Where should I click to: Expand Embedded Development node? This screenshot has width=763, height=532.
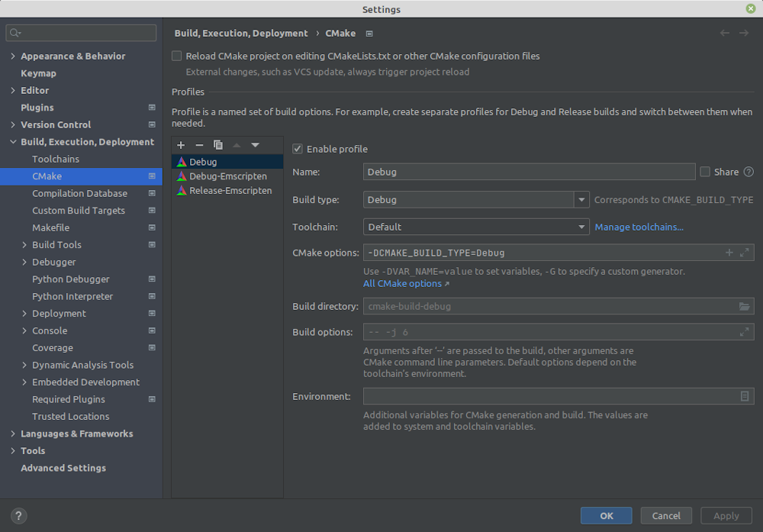coord(24,382)
